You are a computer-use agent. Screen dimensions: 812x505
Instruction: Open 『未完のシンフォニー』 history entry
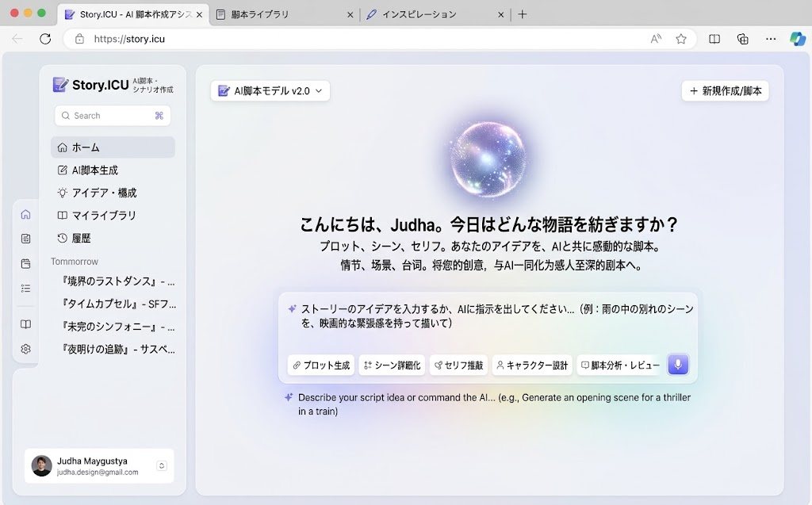118,327
